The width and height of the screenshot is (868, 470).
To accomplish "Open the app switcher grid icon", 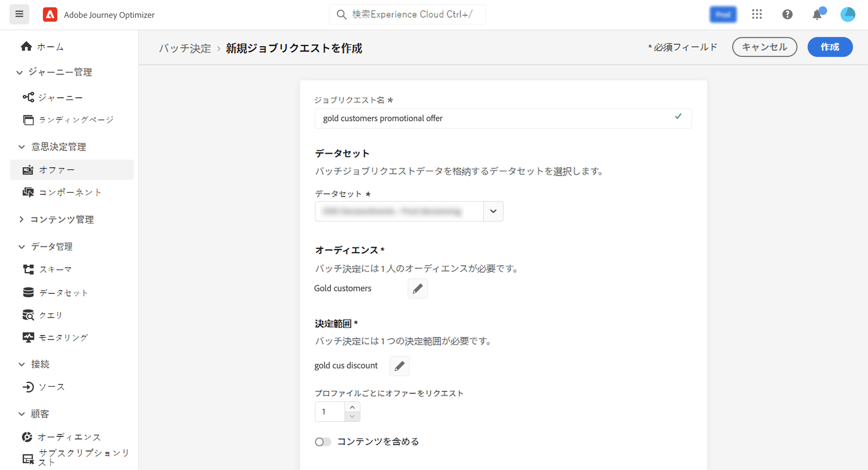I will tap(757, 14).
